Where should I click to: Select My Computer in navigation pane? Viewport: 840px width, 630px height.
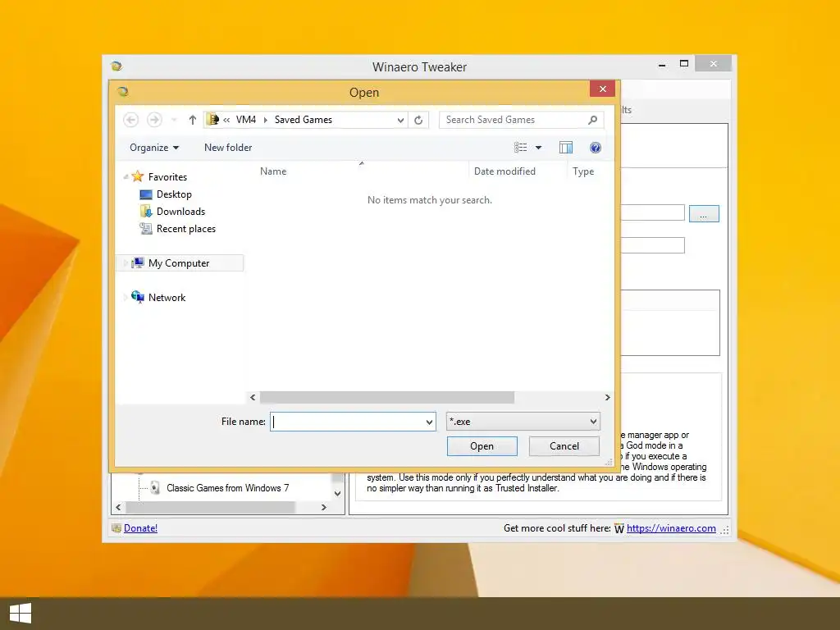coord(179,263)
